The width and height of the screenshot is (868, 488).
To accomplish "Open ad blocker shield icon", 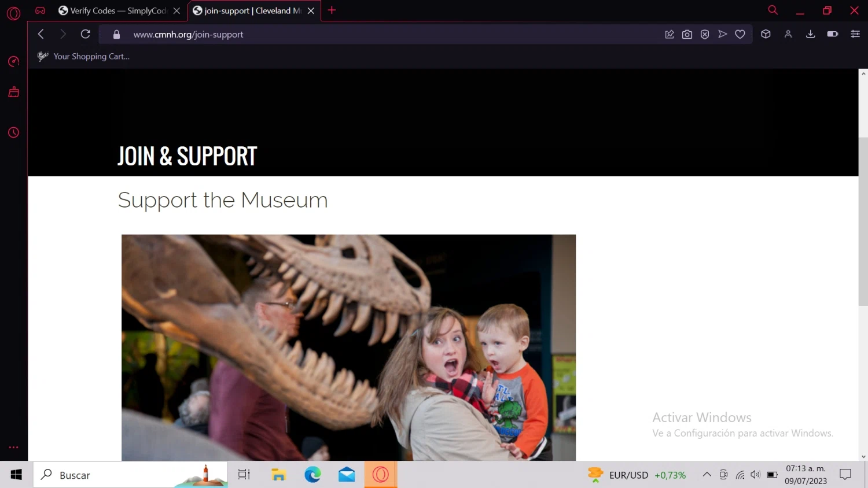I will tap(705, 34).
